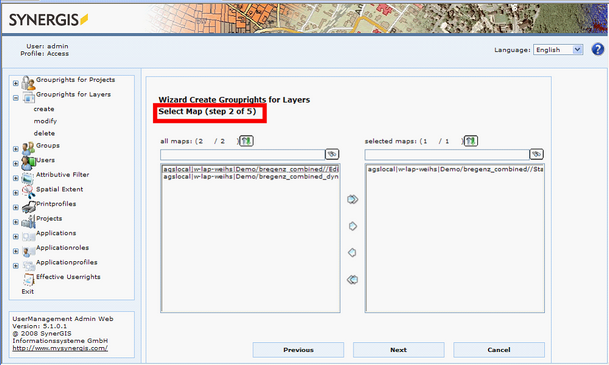Expand the Attributive Filter node
This screenshot has height=365, width=609.
[16, 178]
